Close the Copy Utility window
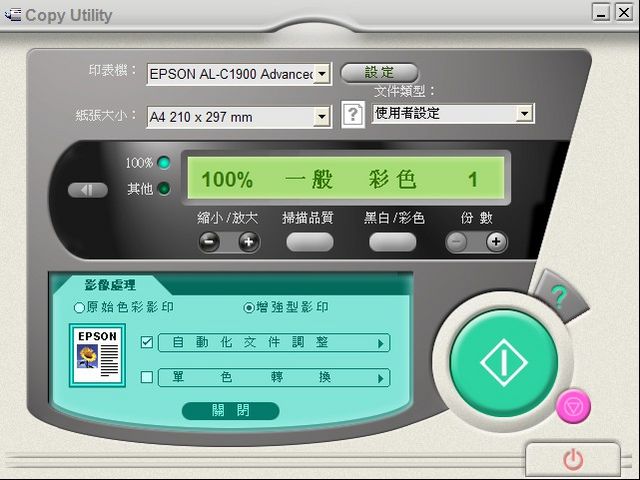 coord(624,12)
